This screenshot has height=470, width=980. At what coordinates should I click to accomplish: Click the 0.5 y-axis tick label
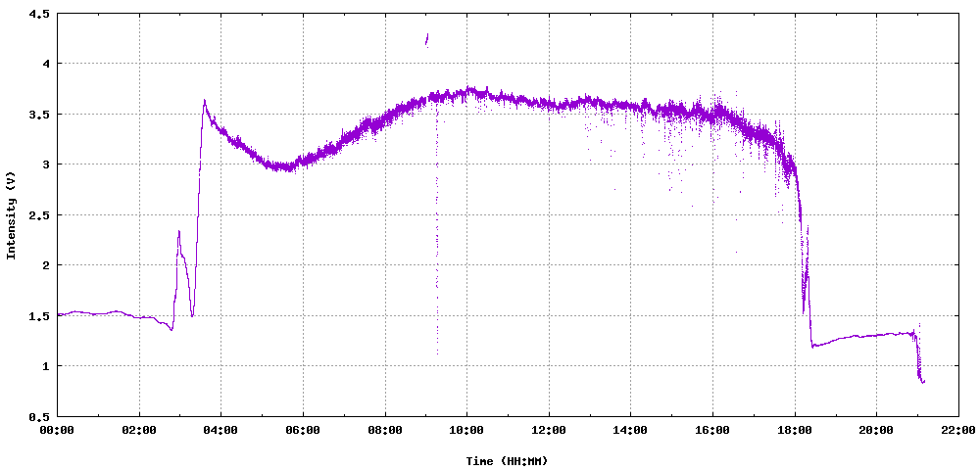(x=39, y=416)
